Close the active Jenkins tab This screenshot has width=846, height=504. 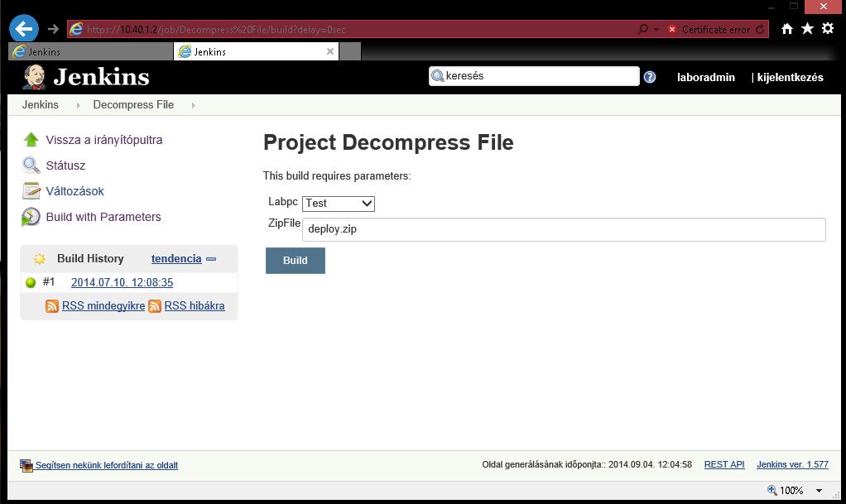330,51
